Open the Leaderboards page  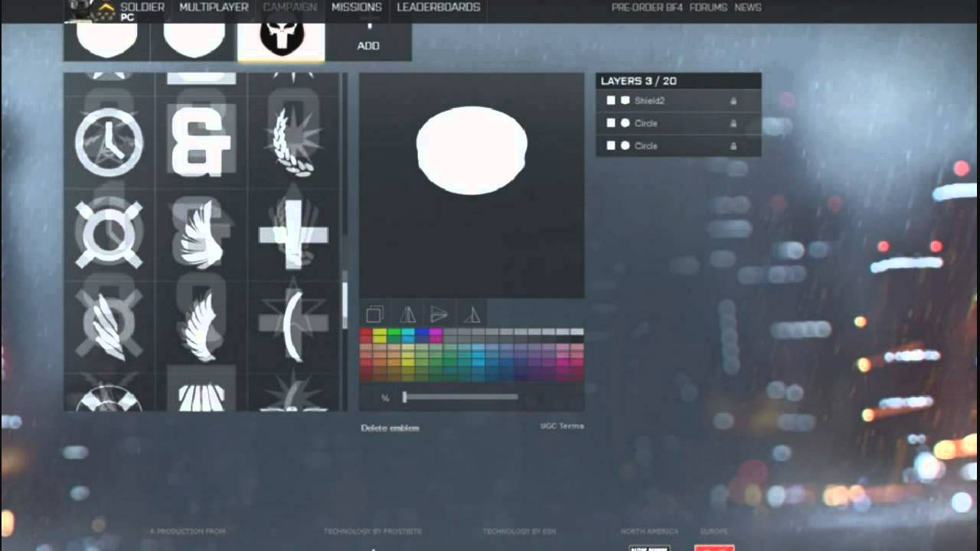coord(439,7)
